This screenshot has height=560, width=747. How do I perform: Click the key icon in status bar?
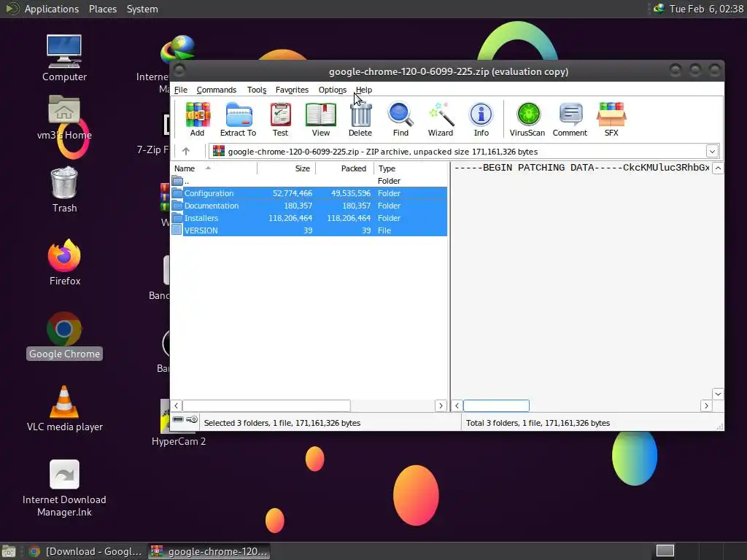(x=192, y=419)
